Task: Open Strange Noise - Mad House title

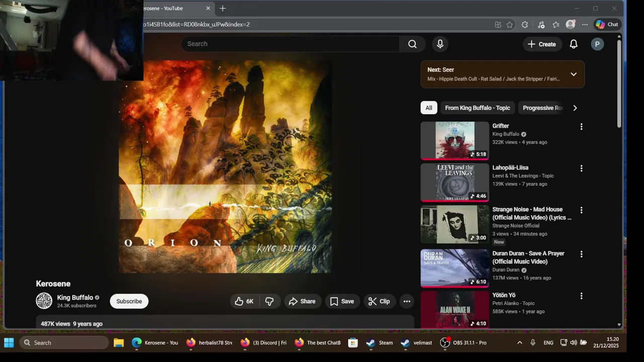Action: [x=532, y=213]
